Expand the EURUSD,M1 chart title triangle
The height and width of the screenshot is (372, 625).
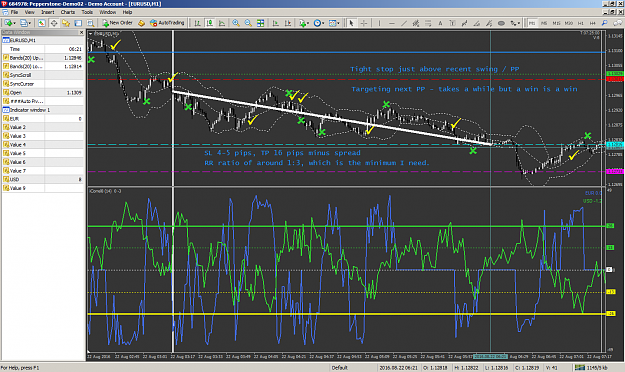pos(90,33)
